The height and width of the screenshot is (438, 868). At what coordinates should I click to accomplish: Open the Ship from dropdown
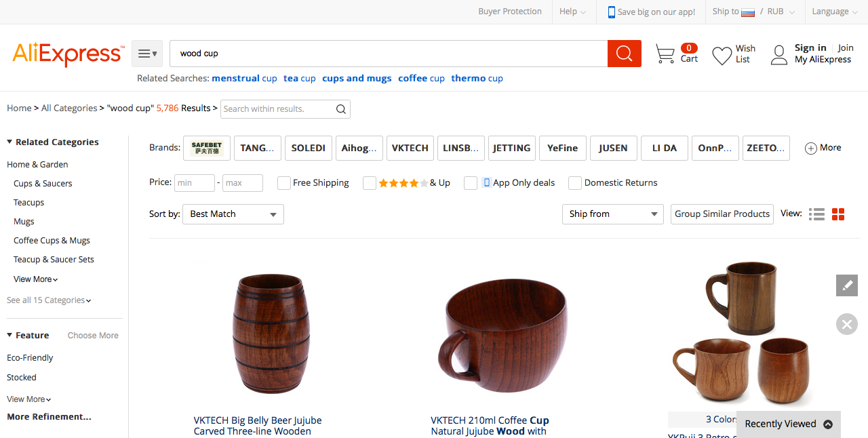[613, 214]
